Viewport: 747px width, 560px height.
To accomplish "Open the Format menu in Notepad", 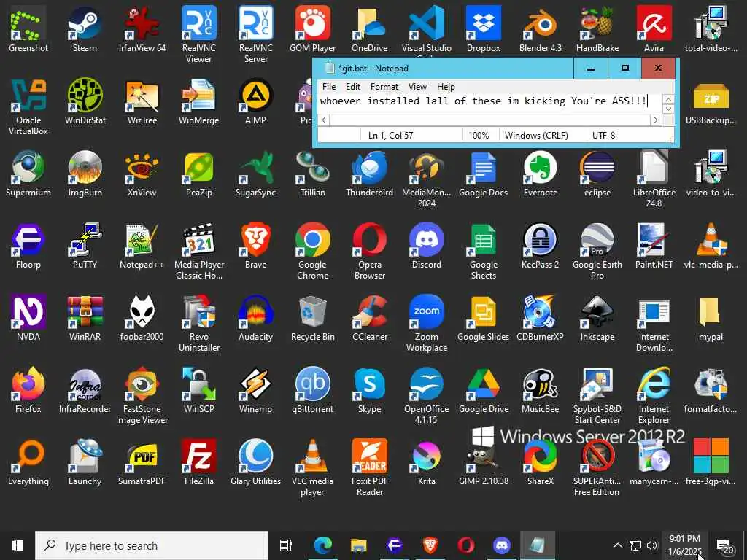I will [x=384, y=87].
